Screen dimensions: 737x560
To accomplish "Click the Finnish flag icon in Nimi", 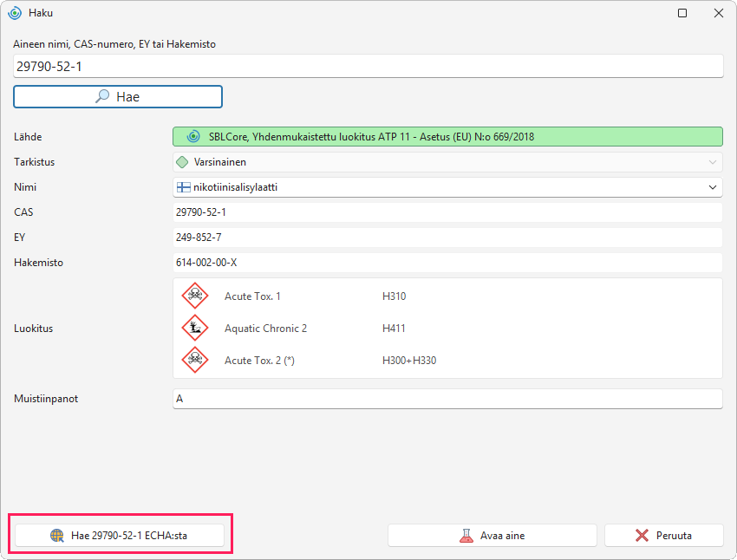I will coord(183,187).
